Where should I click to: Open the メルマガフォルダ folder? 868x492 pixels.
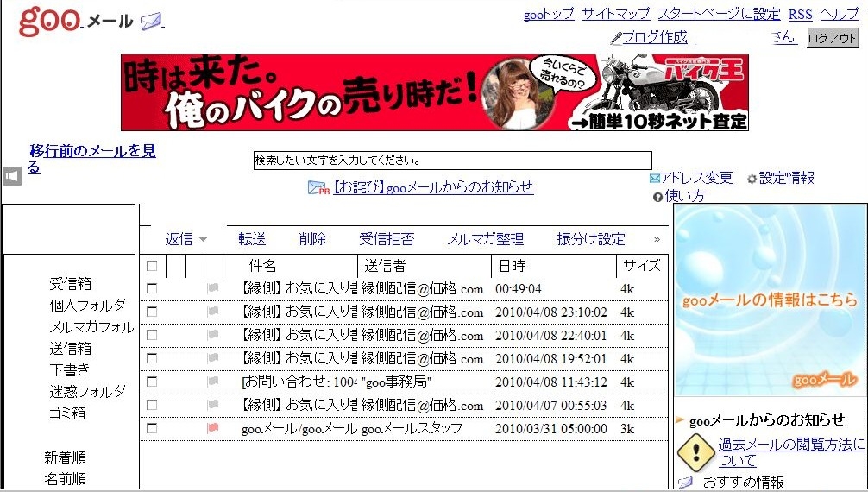tap(92, 327)
